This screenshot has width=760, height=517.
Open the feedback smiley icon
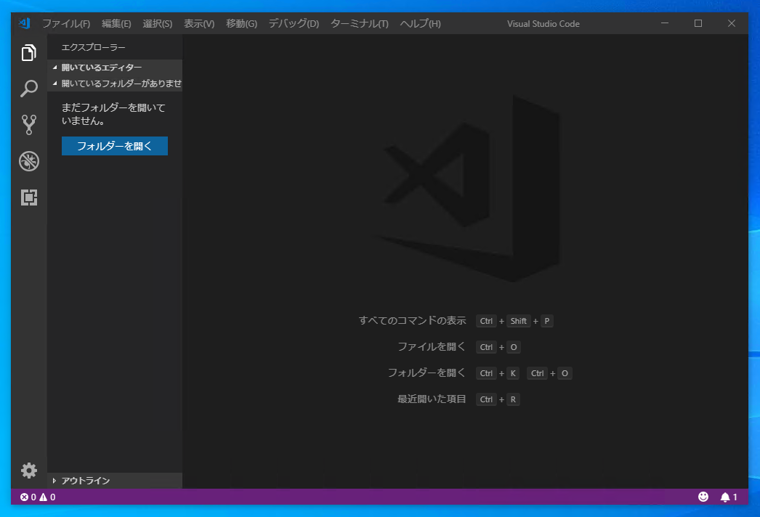[x=703, y=497]
